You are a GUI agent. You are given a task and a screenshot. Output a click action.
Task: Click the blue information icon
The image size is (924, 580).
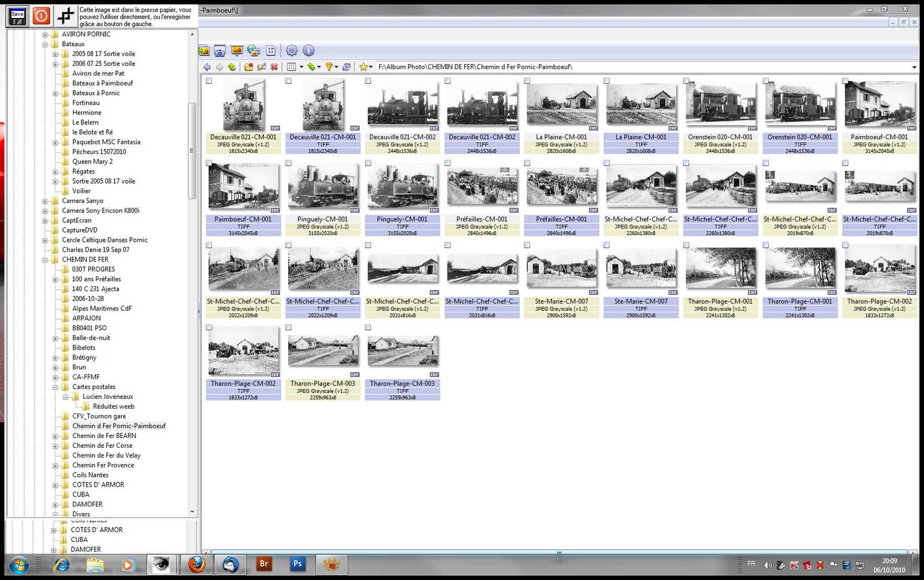(309, 51)
